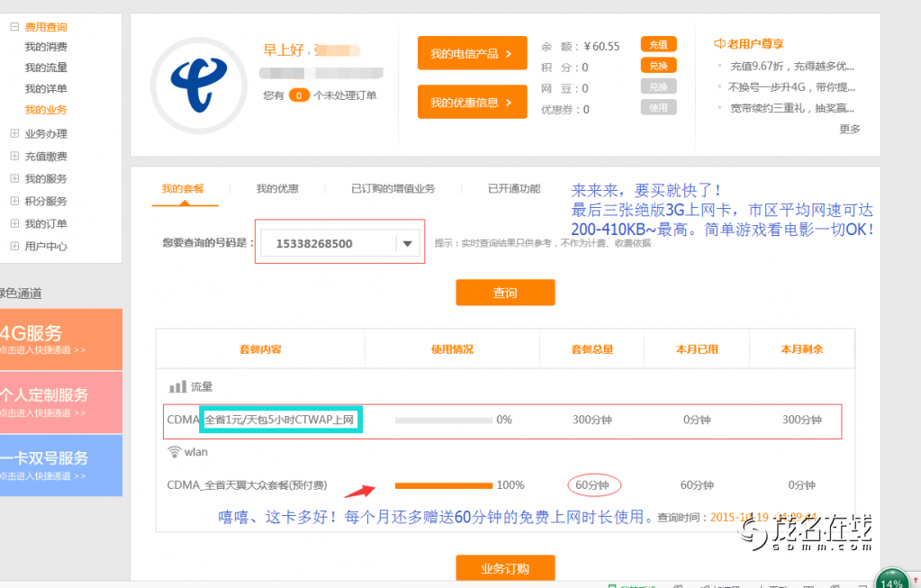
Task: Switch to 我的优惠 tab
Action: pyautogui.click(x=277, y=188)
